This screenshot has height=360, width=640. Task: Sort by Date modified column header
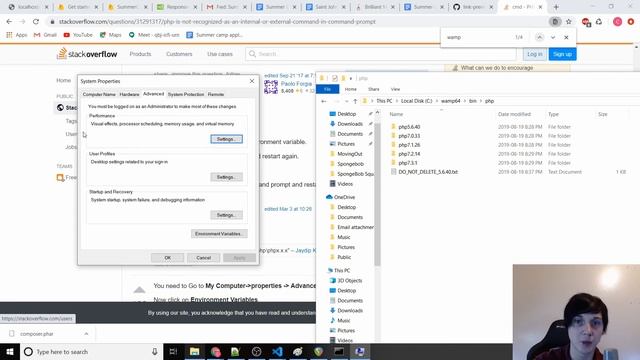pos(514,114)
